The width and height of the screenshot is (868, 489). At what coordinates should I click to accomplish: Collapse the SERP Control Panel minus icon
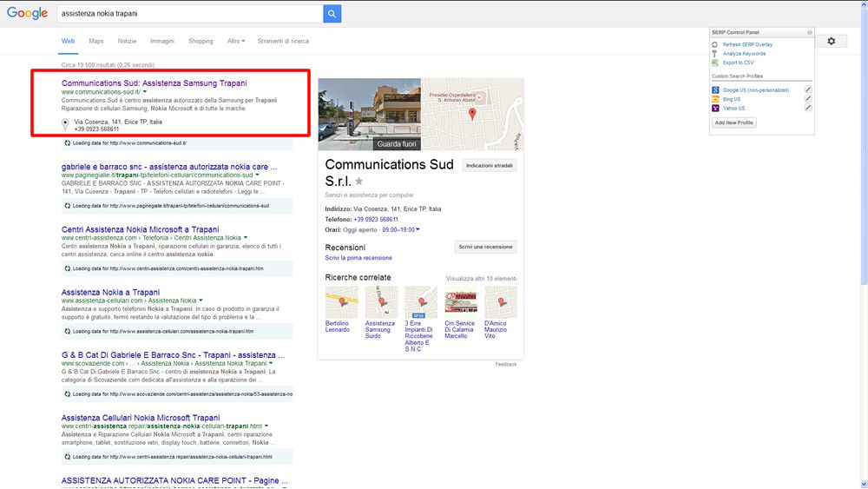pos(809,33)
